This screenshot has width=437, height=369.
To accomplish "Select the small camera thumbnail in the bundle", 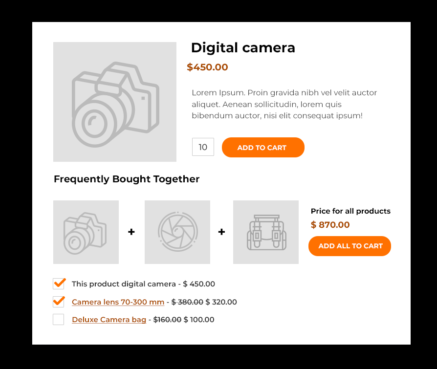I will [86, 232].
